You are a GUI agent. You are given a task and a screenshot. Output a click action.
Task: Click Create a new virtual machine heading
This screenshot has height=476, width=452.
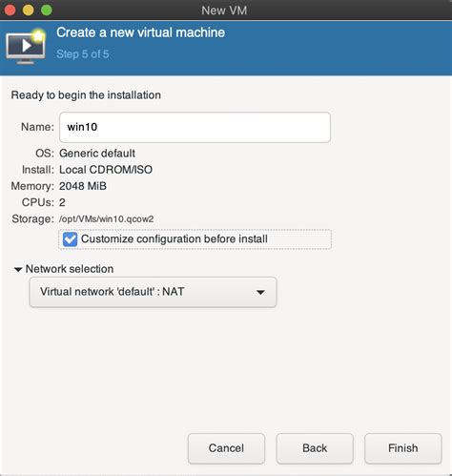point(140,32)
